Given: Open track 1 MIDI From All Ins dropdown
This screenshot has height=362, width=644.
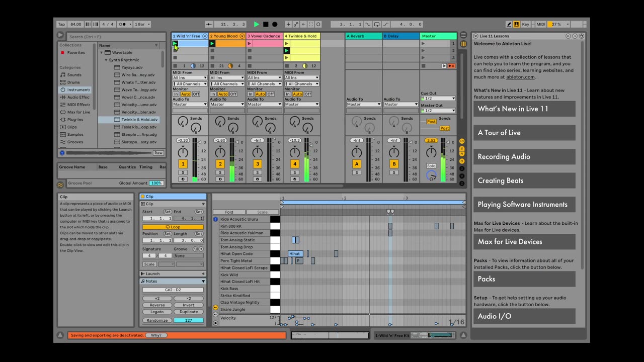Looking at the screenshot, I should [x=190, y=78].
